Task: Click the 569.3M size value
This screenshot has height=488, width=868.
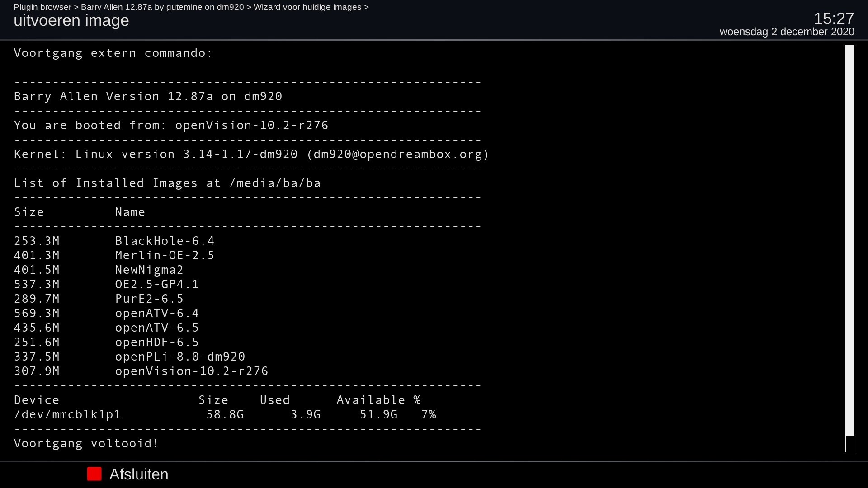Action: [37, 313]
